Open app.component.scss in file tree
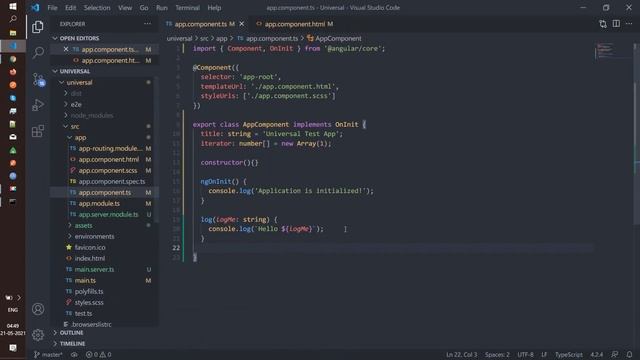 coord(108,171)
